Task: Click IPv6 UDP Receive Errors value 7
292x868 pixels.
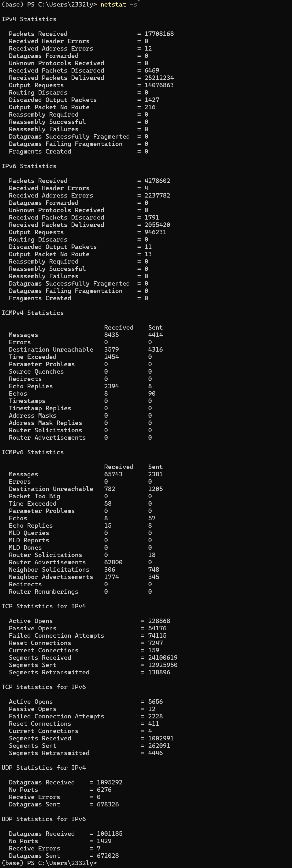Action: (99, 848)
